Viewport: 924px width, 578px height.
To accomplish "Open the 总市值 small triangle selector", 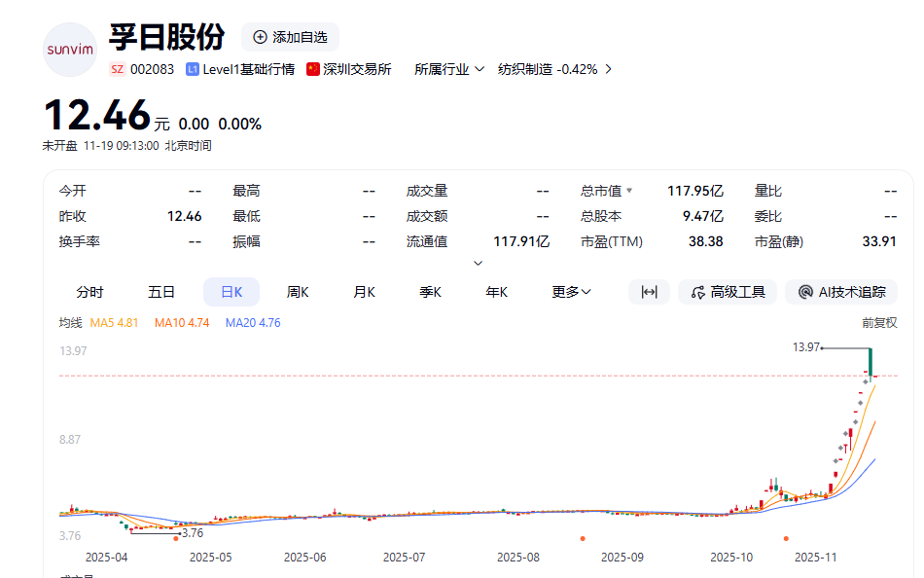I will pos(629,191).
